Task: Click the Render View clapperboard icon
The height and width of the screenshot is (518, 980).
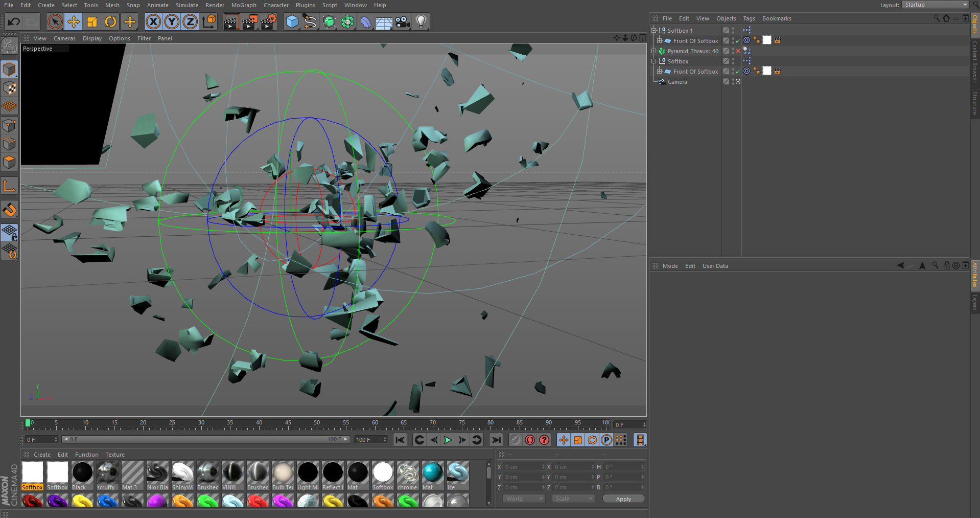Action: click(x=231, y=21)
